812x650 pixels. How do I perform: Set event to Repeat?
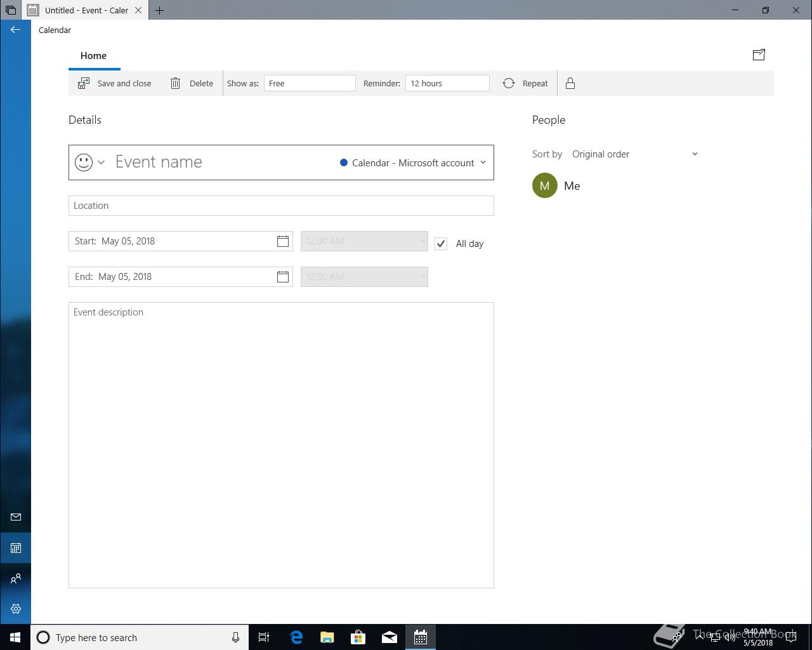pos(525,83)
